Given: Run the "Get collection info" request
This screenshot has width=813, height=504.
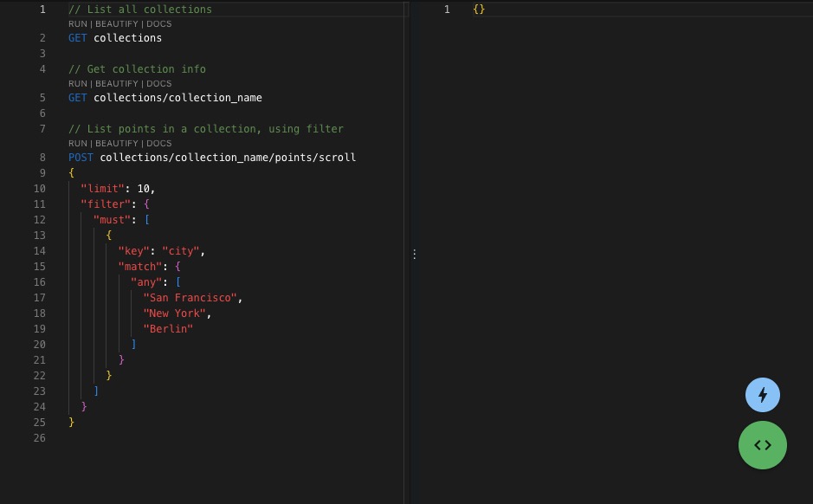Looking at the screenshot, I should click(77, 83).
